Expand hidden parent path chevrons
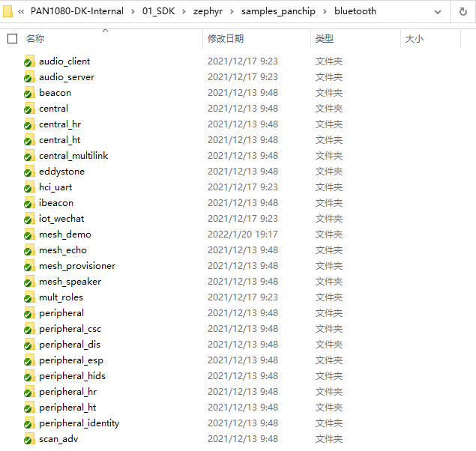The height and width of the screenshot is (451, 476). click(x=21, y=11)
